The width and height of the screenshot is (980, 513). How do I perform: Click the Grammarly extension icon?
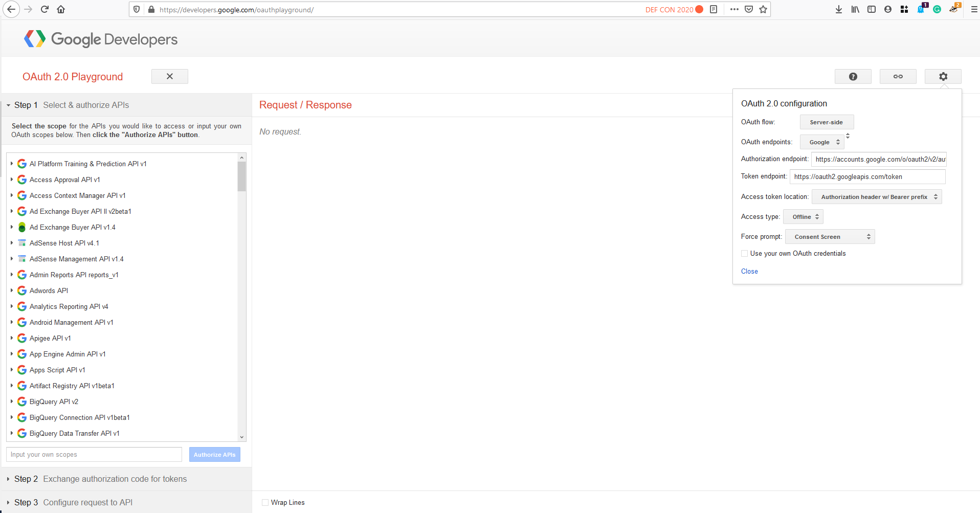(937, 9)
